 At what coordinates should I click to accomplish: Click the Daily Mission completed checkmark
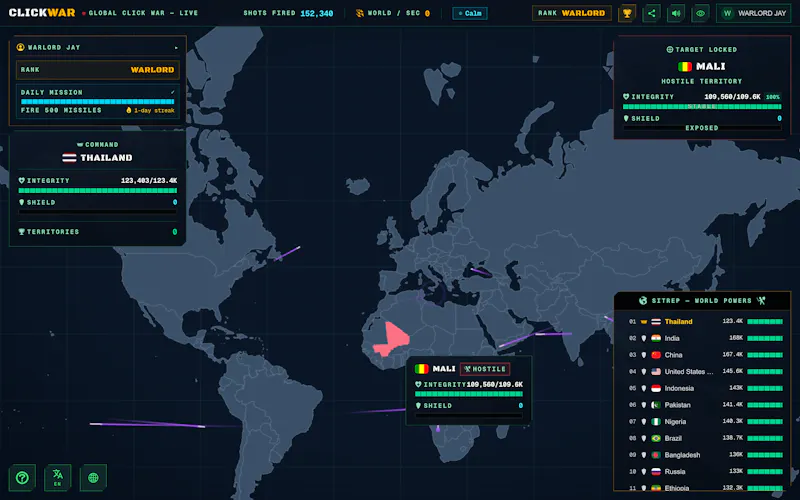(172, 92)
